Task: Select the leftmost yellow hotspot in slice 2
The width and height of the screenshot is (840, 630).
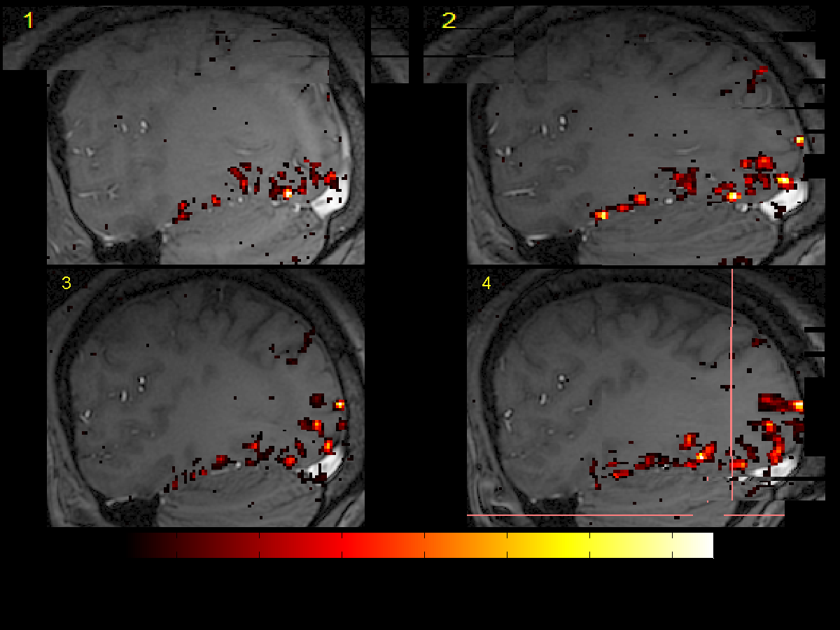Action: pyautogui.click(x=601, y=215)
